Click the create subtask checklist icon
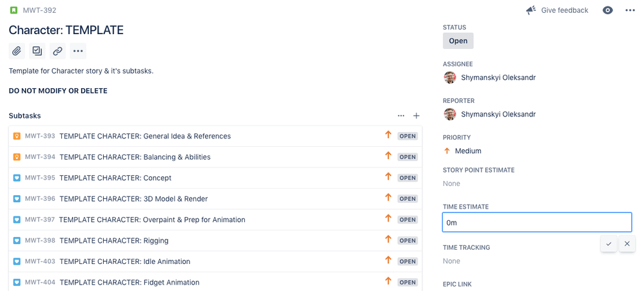The image size is (644, 291). point(37,51)
